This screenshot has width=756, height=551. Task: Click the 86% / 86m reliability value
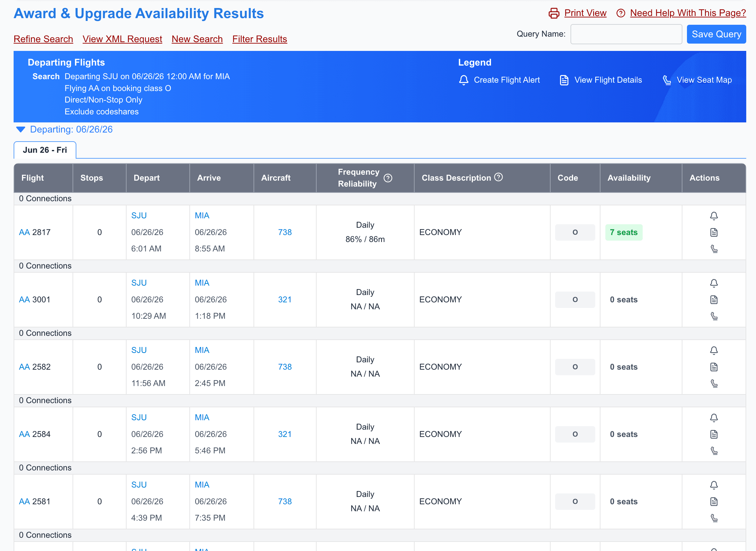click(365, 239)
